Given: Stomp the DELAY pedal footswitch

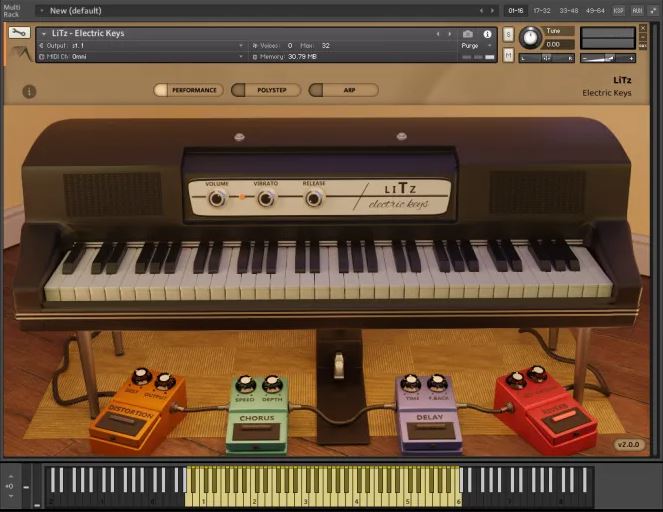Looking at the screenshot, I should pos(431,431).
